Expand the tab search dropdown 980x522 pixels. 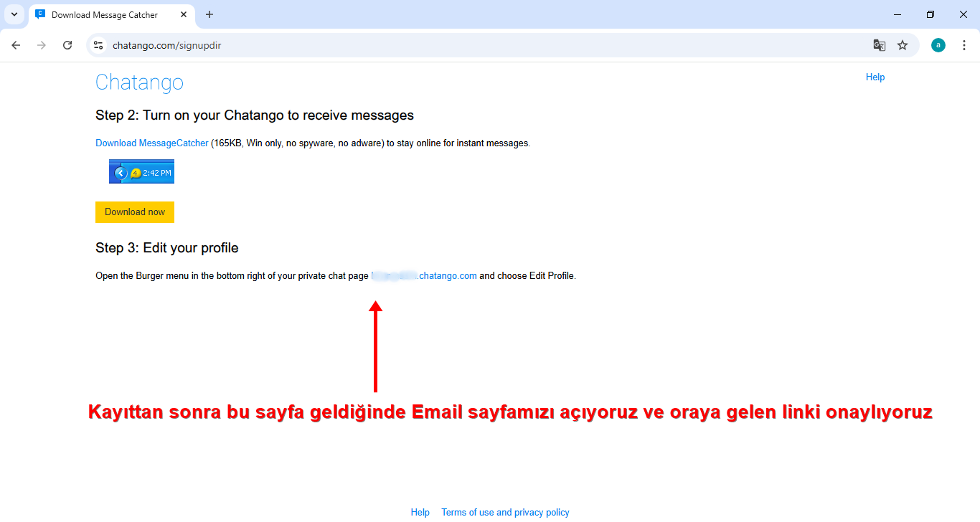tap(14, 14)
